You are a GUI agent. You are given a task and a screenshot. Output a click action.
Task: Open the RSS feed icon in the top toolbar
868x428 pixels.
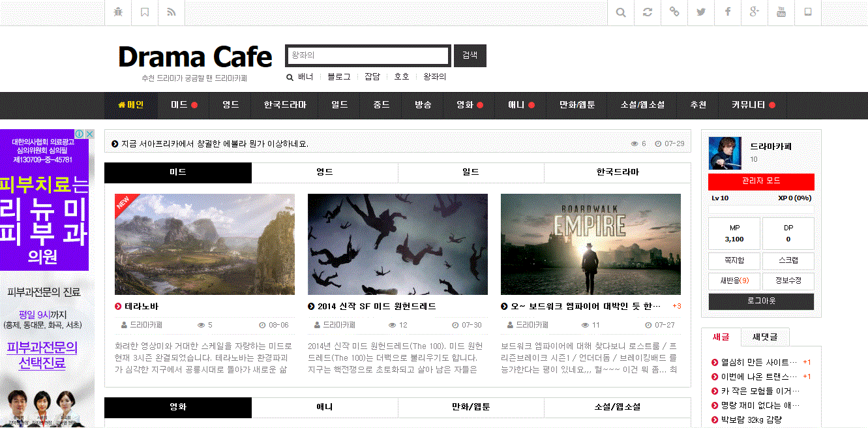coord(171,12)
